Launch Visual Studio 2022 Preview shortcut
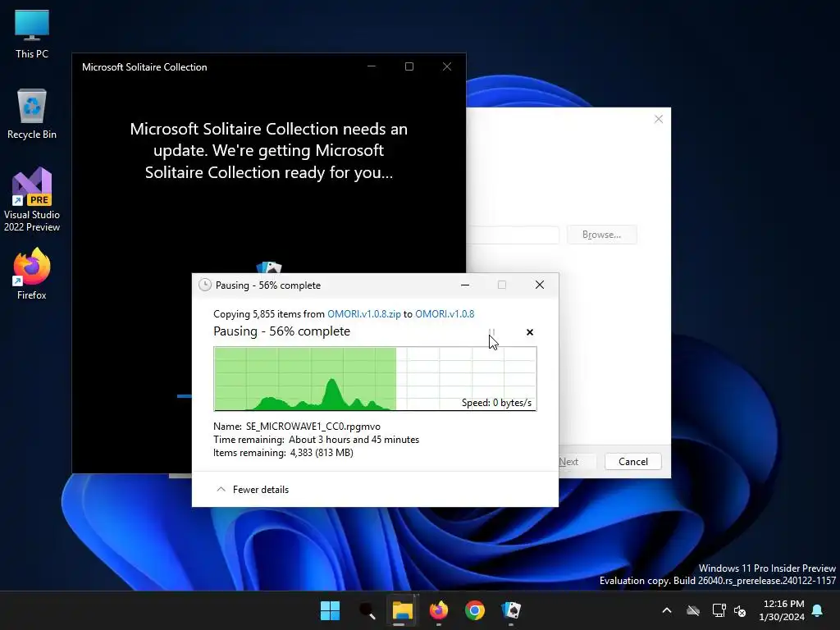The height and width of the screenshot is (630, 840). pyautogui.click(x=32, y=199)
